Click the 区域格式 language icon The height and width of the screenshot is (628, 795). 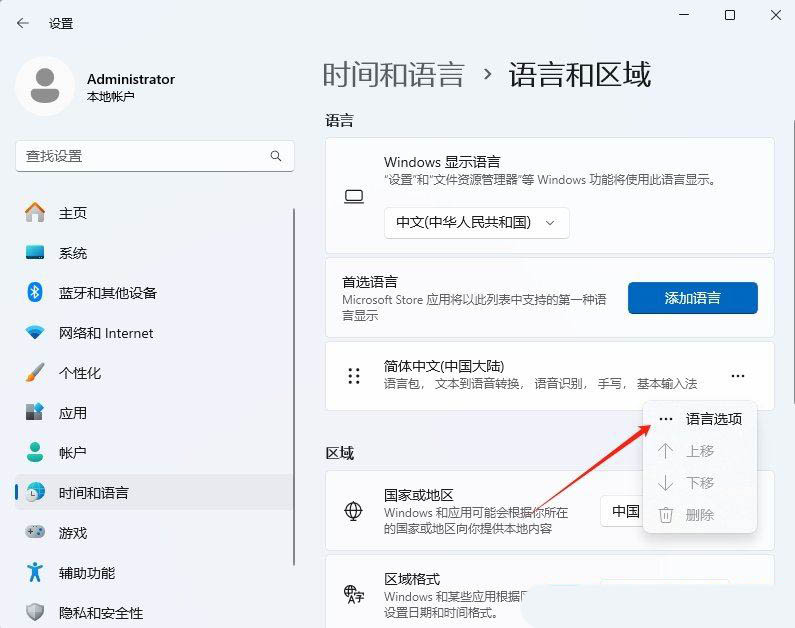pyautogui.click(x=354, y=594)
